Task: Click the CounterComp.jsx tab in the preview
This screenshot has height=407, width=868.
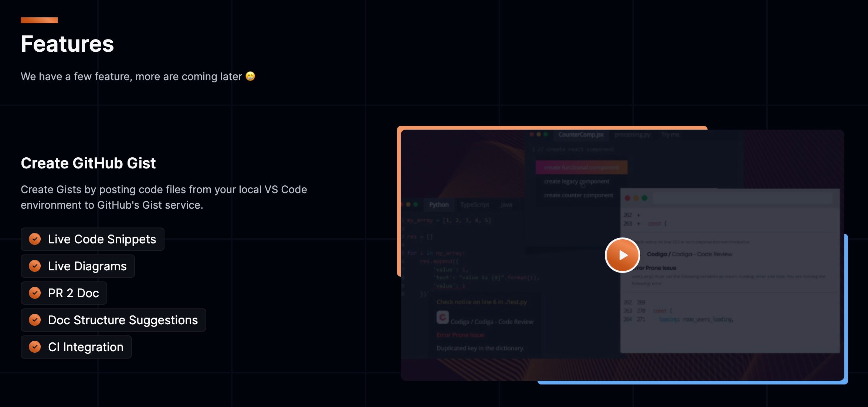Action: tap(581, 135)
